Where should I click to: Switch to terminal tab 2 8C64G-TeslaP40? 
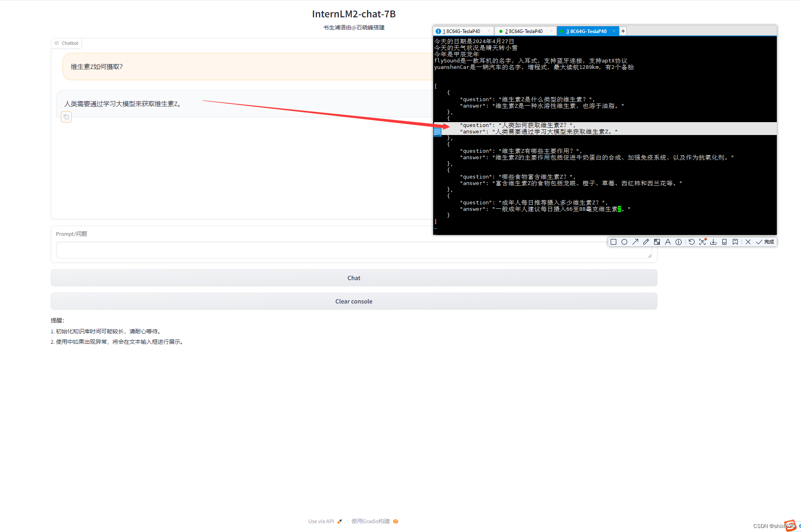tap(523, 31)
